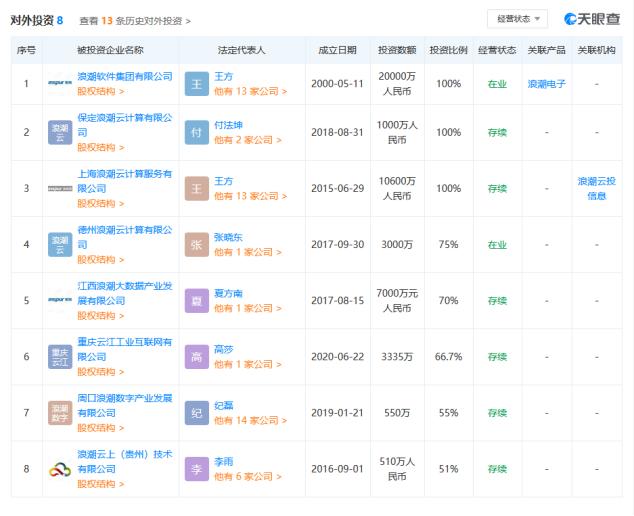Open 王方 profile in row 1
This screenshot has width=634, height=516.
tap(224, 76)
